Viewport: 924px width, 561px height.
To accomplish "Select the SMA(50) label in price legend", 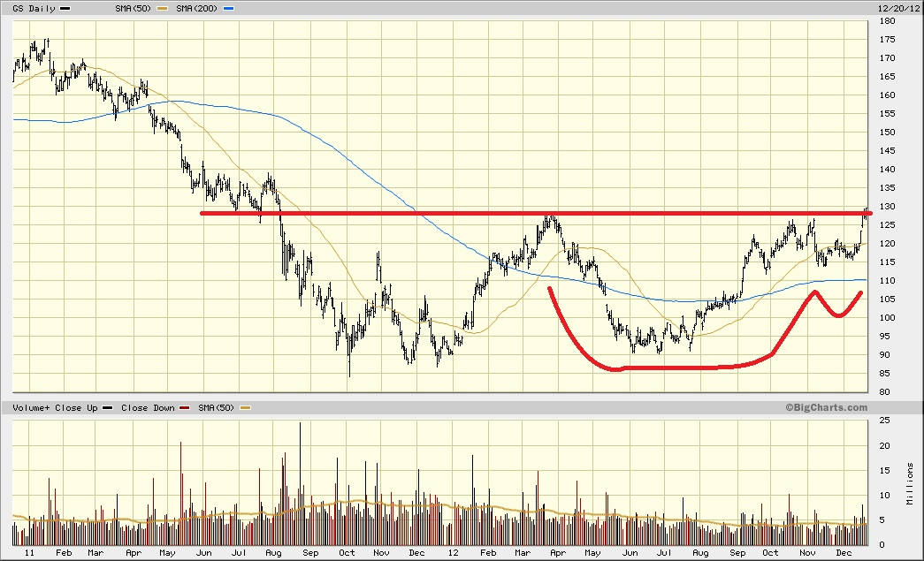I will (134, 8).
